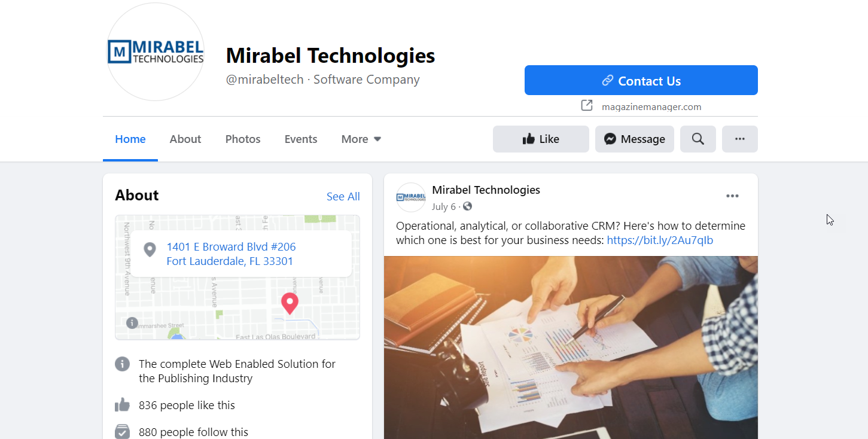Open the bit.ly link in the post
Screen dimensions: 868x439
(x=660, y=240)
